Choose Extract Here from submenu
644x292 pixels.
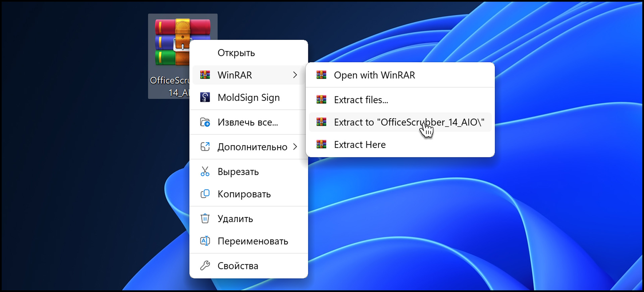coord(360,145)
